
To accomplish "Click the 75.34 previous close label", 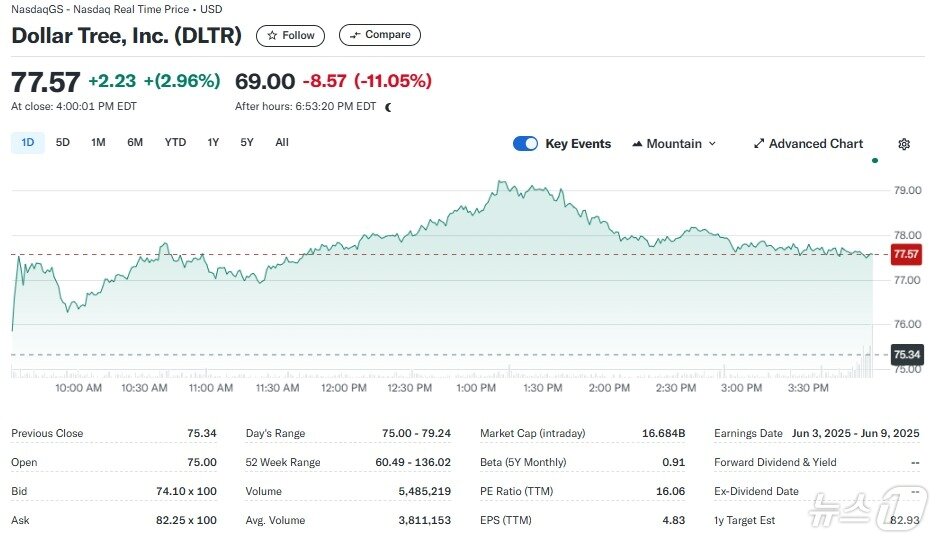I will pyautogui.click(x=906, y=354).
